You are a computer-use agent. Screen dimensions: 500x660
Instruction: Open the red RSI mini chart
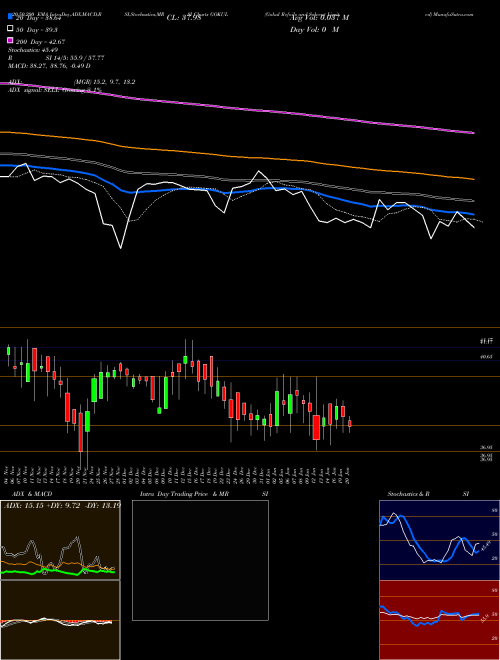click(439, 620)
